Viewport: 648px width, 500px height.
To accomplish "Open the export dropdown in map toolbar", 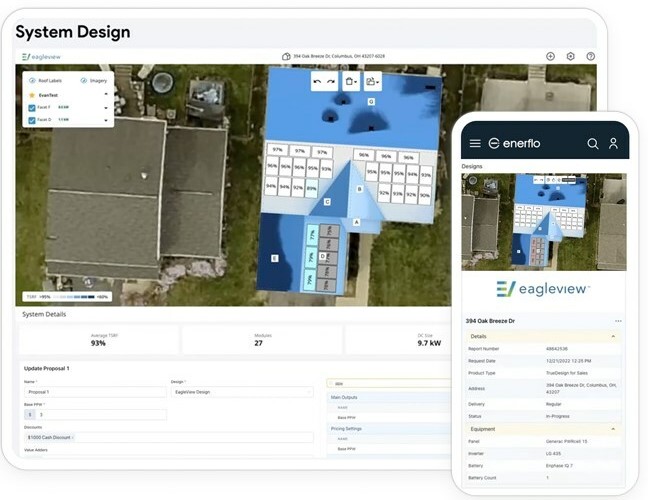I will [x=372, y=81].
